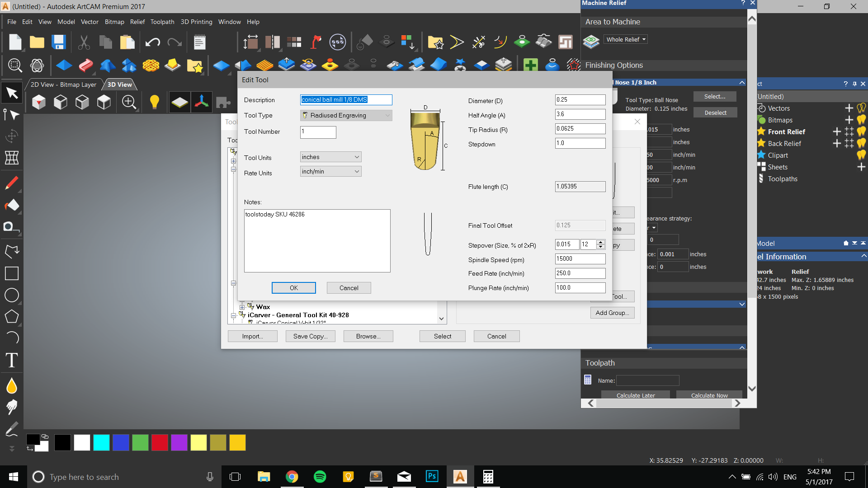Click the Save floppy disk icon
The image size is (868, 488).
point(59,42)
